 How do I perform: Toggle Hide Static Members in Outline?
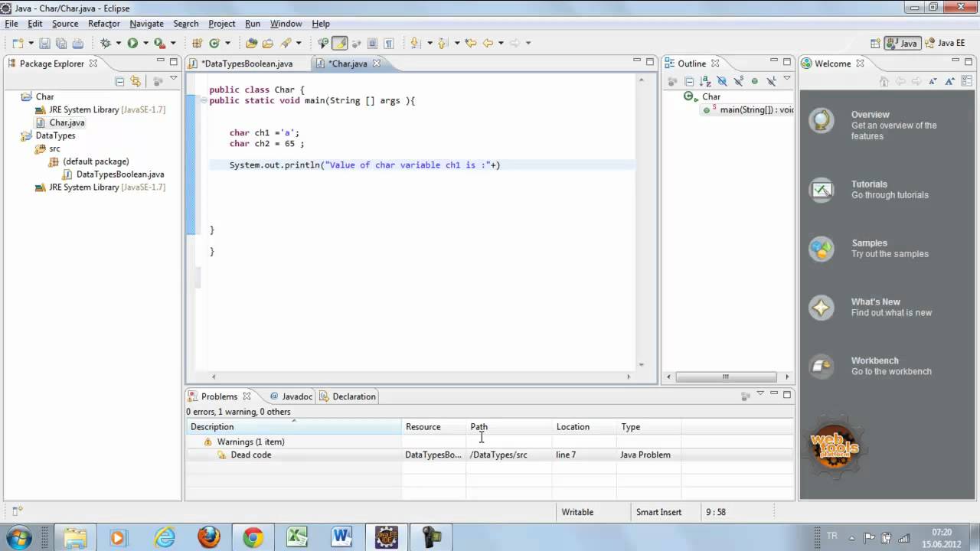pos(739,82)
